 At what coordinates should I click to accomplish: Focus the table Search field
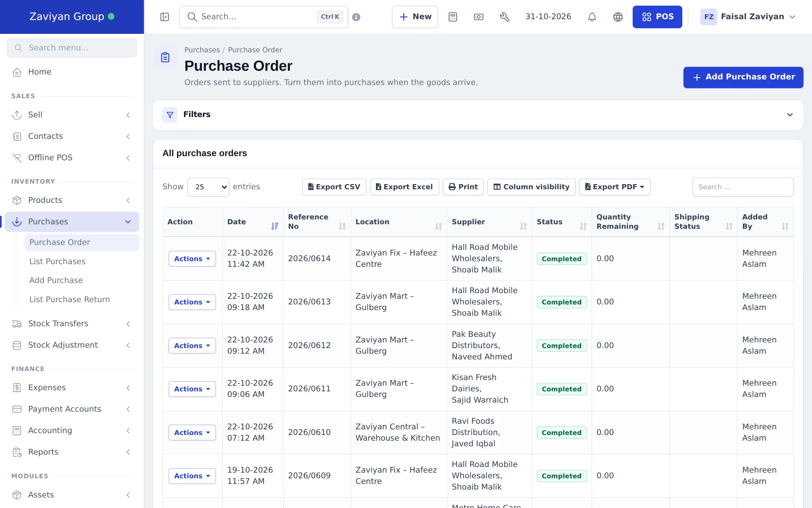click(743, 187)
